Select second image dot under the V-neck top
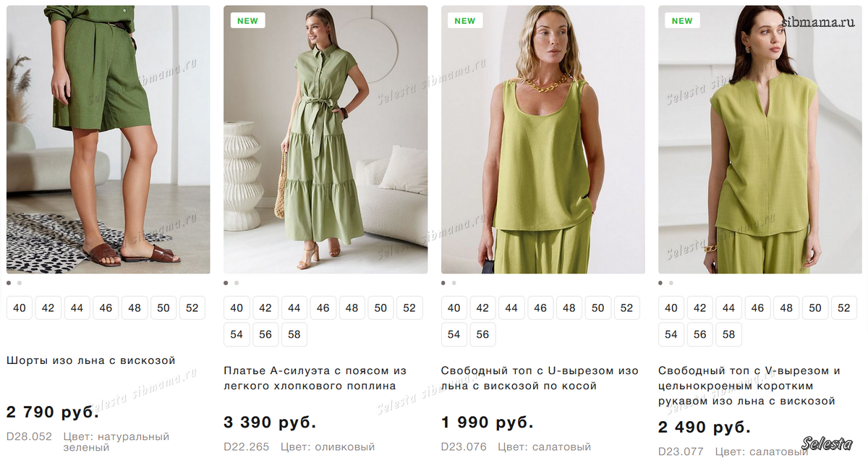The height and width of the screenshot is (466, 868). 671,283
